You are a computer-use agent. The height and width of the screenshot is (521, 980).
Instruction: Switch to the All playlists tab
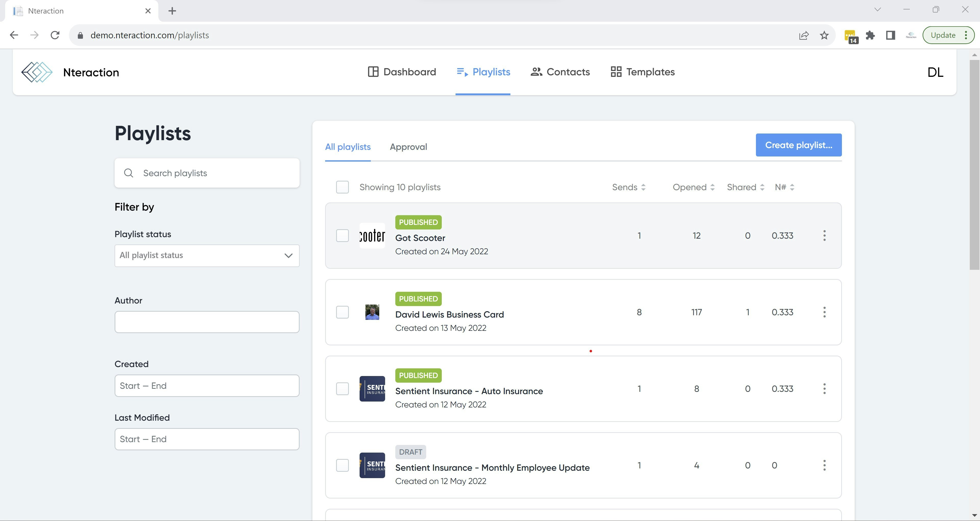[x=348, y=147]
